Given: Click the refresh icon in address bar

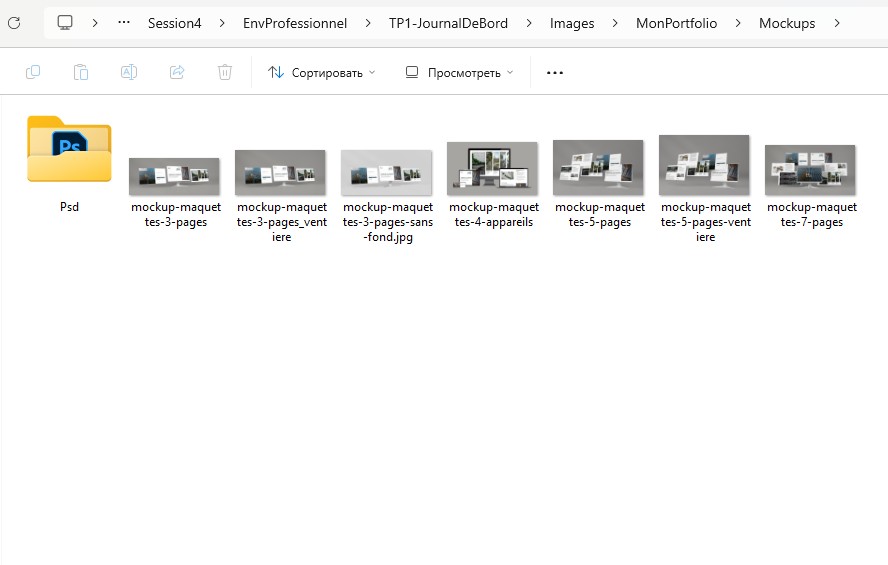Looking at the screenshot, I should [14, 22].
